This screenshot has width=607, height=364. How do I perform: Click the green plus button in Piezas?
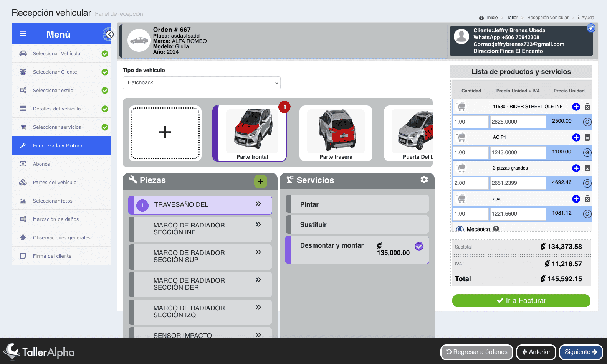(260, 181)
